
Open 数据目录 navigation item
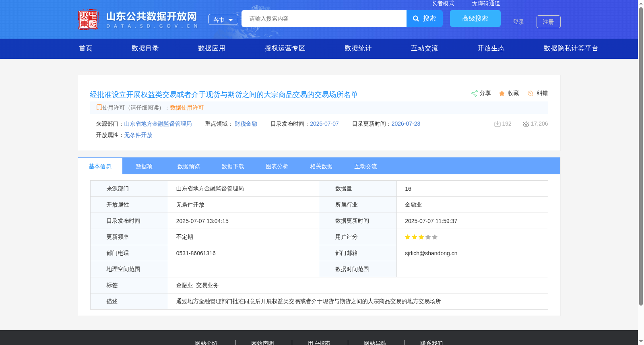145,48
